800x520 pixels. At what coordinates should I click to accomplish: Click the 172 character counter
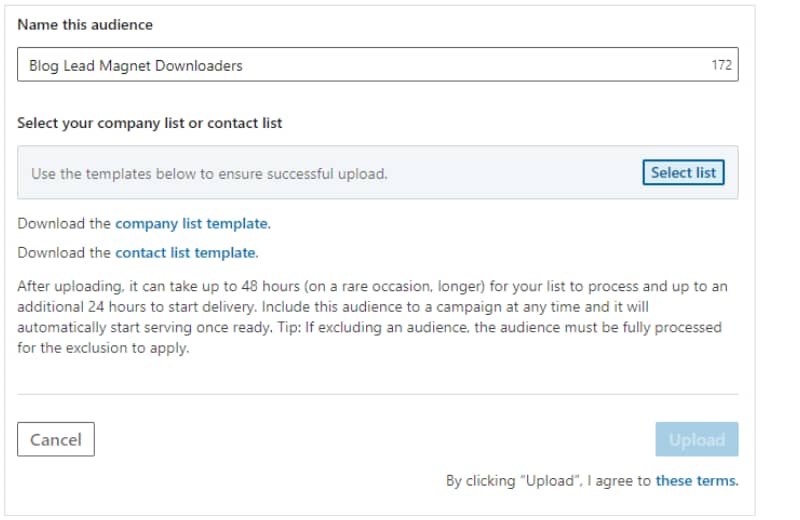[x=721, y=65]
